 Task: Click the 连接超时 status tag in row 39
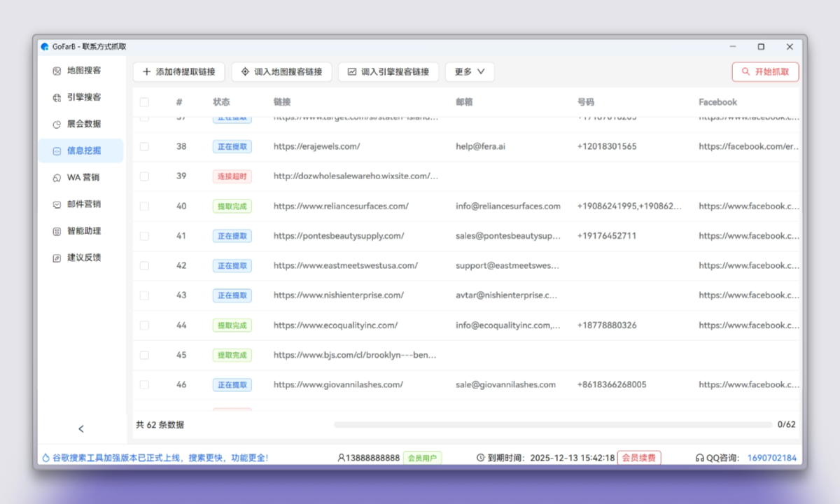pyautogui.click(x=232, y=176)
